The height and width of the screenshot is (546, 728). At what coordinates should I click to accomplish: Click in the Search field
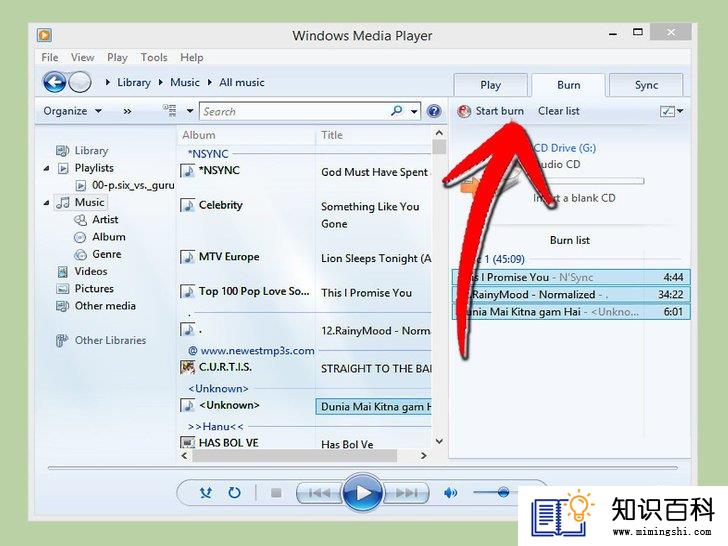[295, 111]
